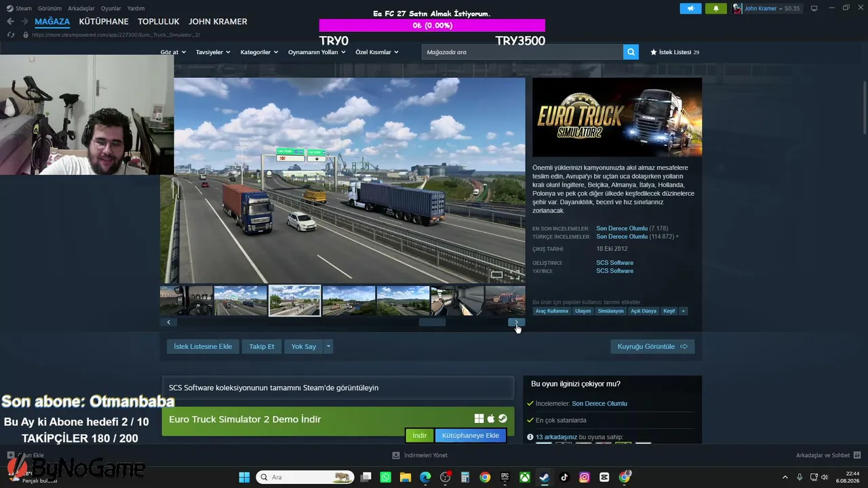Focus the Mağazada ara search field

pos(522,52)
